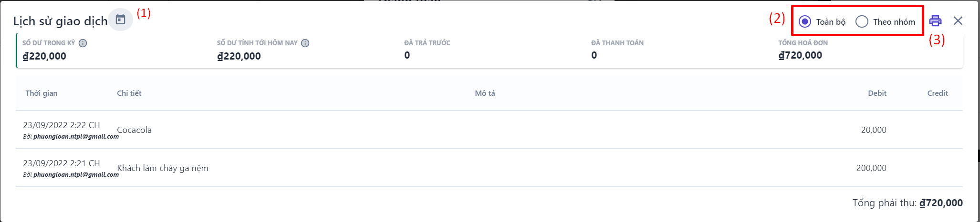980x222 pixels.
Task: Click the Tổng hoá đơn value ₫720,000
Action: click(x=800, y=55)
